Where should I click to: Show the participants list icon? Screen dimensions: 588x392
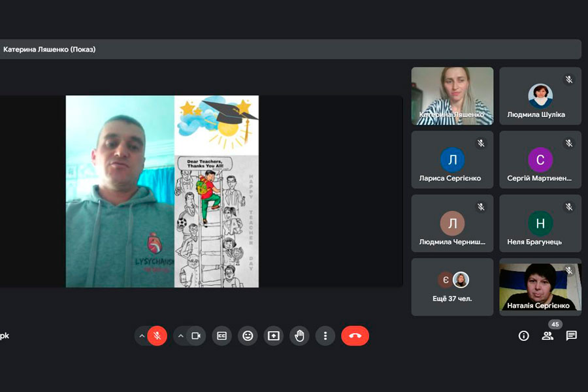tap(547, 336)
